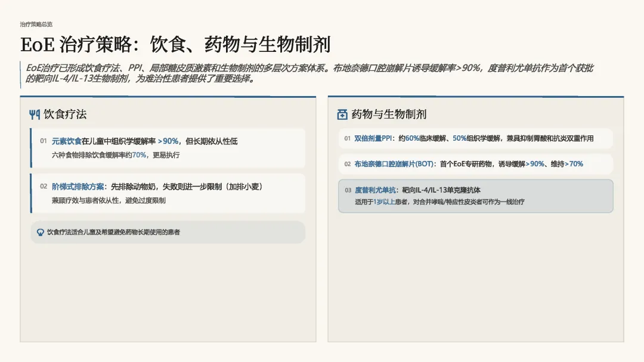Click the small header label 治疗策略总览
The image size is (644, 362).
[x=36, y=24]
